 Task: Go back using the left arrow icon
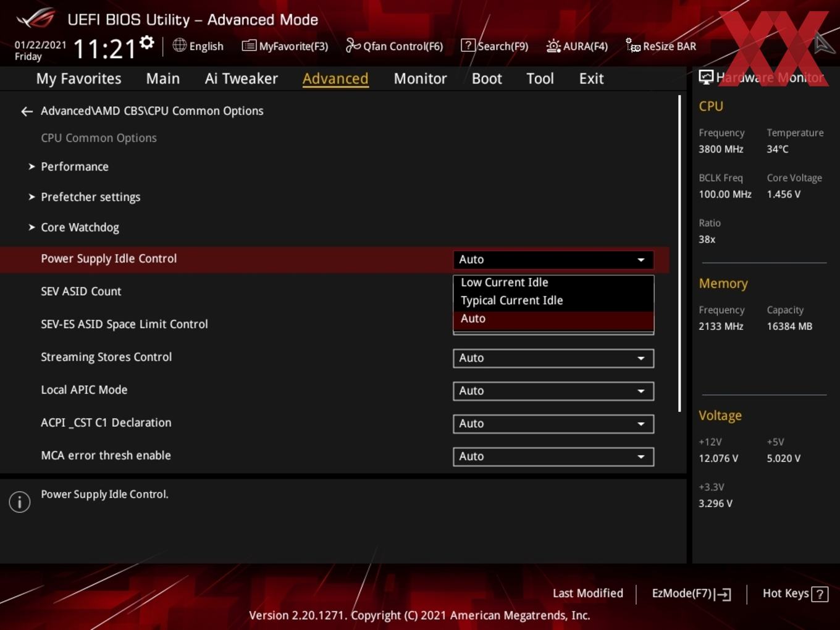tap(27, 111)
